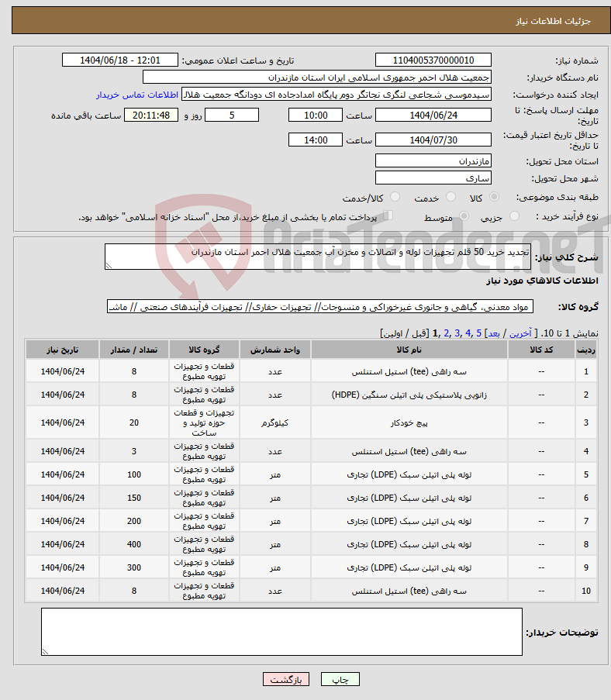Go to page 5 of items
611x700 pixels.
point(478,333)
